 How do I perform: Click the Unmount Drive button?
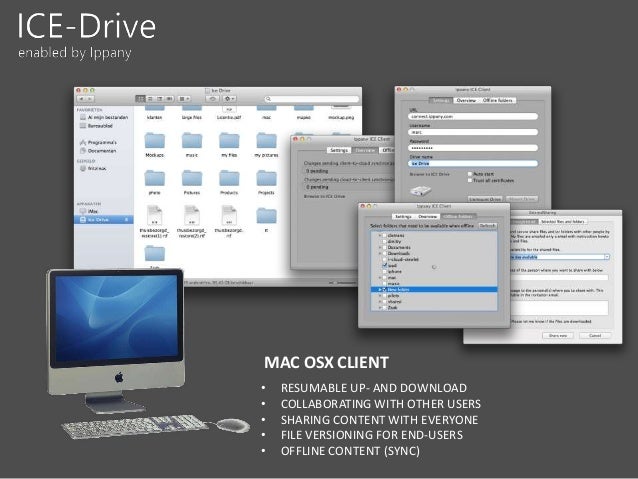point(485,199)
